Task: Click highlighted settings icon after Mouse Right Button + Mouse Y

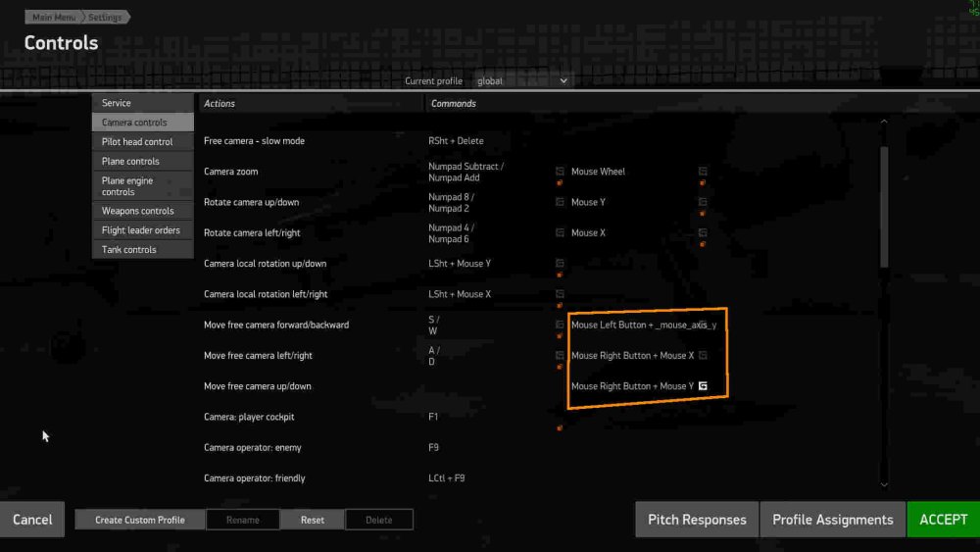Action: point(703,385)
